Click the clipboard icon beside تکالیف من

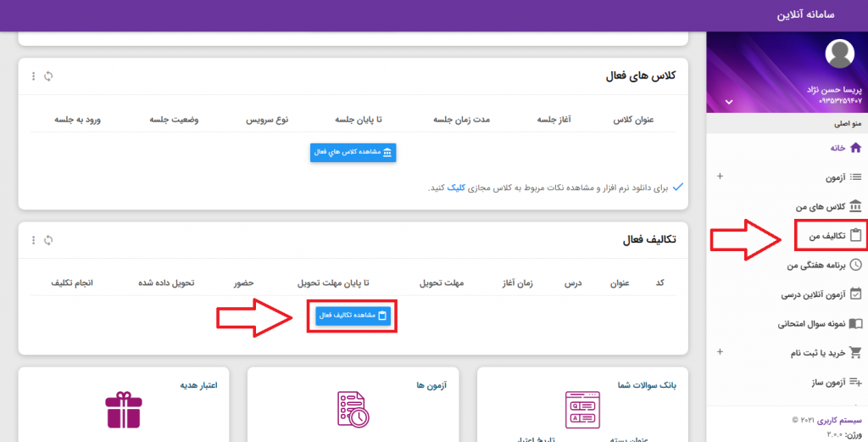[x=855, y=235]
